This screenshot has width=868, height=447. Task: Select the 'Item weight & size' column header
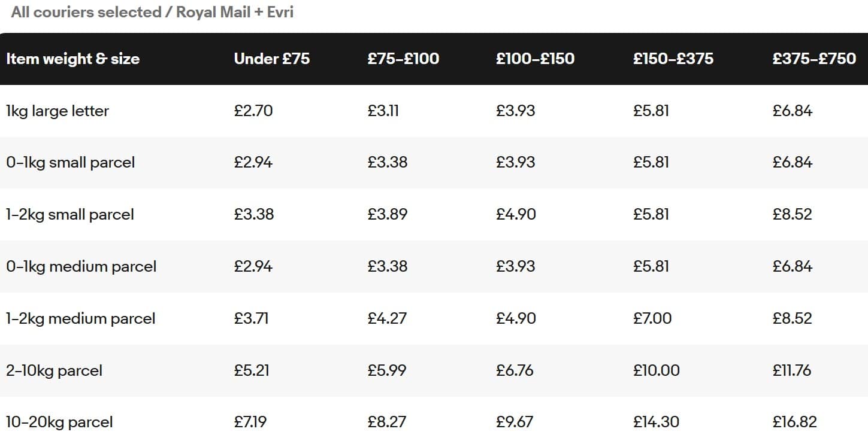[72, 59]
